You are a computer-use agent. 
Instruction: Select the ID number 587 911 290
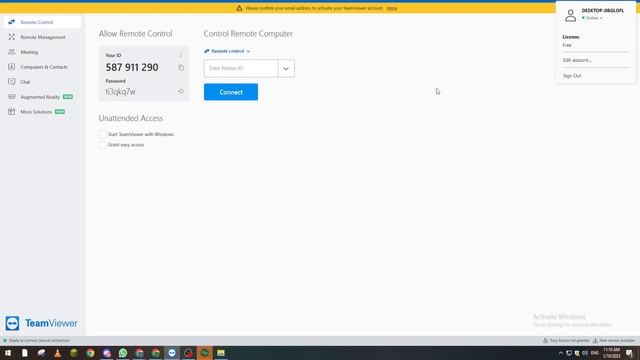pos(132,67)
